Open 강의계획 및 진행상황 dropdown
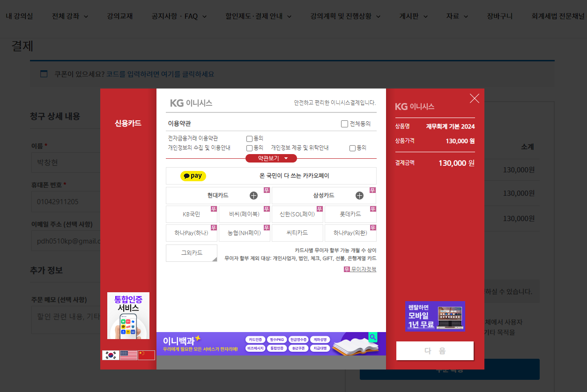The height and width of the screenshot is (392, 587). (345, 16)
